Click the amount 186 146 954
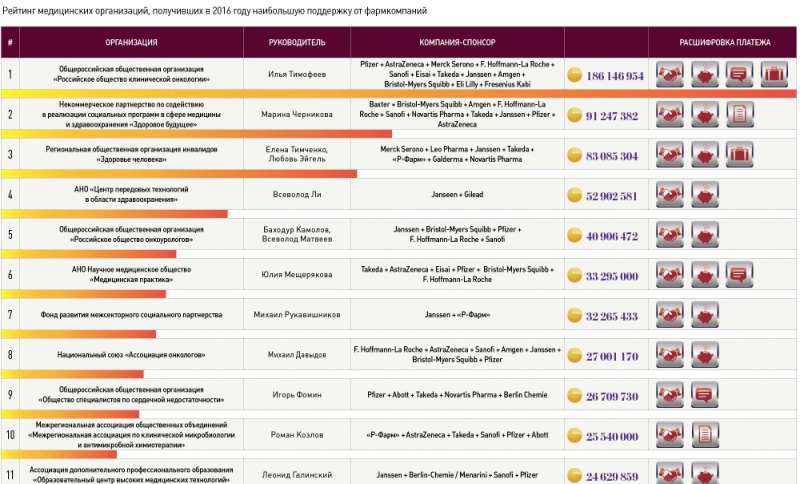800x484 pixels. tap(615, 76)
